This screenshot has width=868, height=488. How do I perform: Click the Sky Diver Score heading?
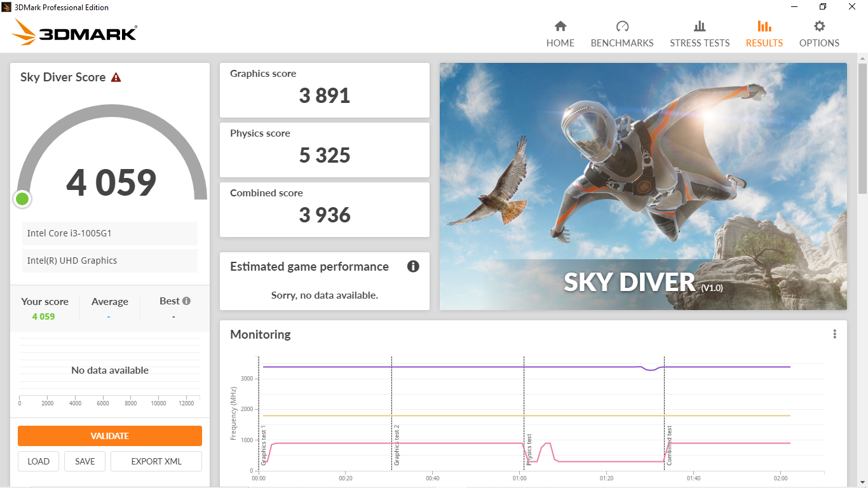click(63, 78)
